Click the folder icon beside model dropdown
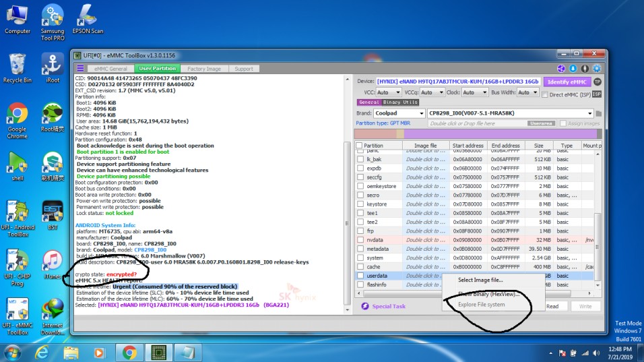The height and width of the screenshot is (362, 644). tap(598, 113)
